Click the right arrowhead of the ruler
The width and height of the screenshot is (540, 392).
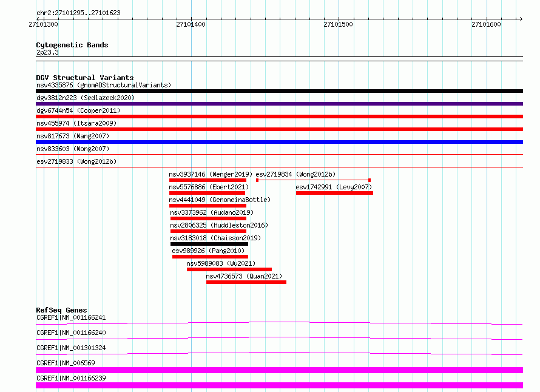pos(521,19)
